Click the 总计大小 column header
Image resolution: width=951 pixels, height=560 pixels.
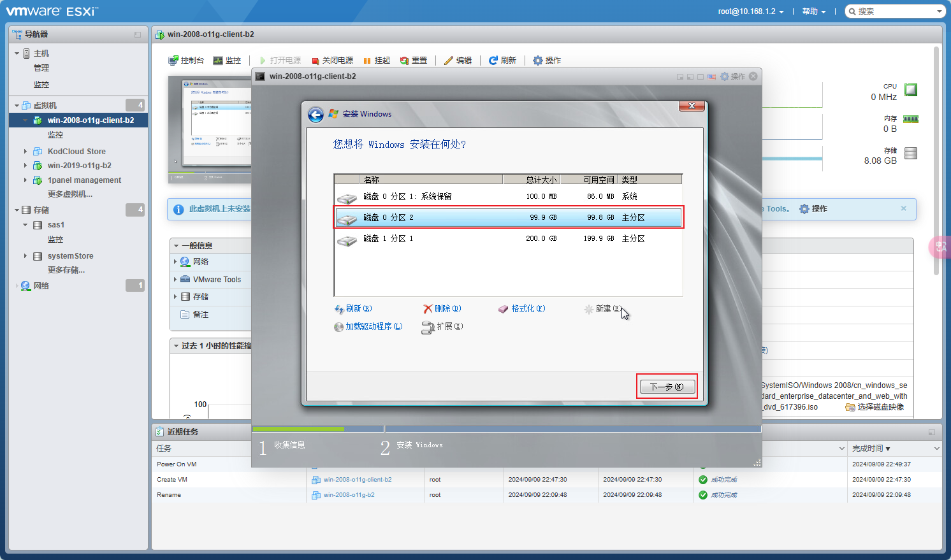531,180
